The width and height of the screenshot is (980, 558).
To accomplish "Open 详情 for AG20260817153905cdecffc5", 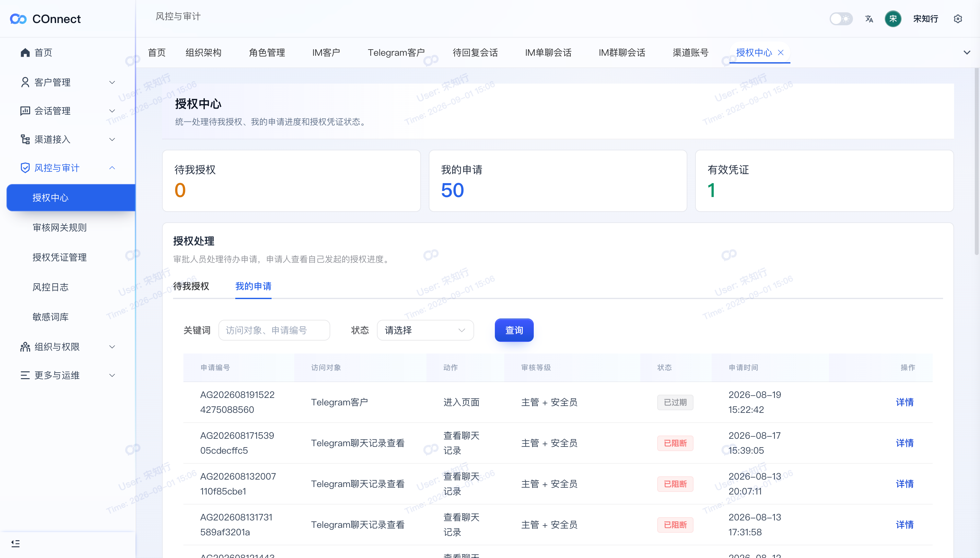I will 904,443.
